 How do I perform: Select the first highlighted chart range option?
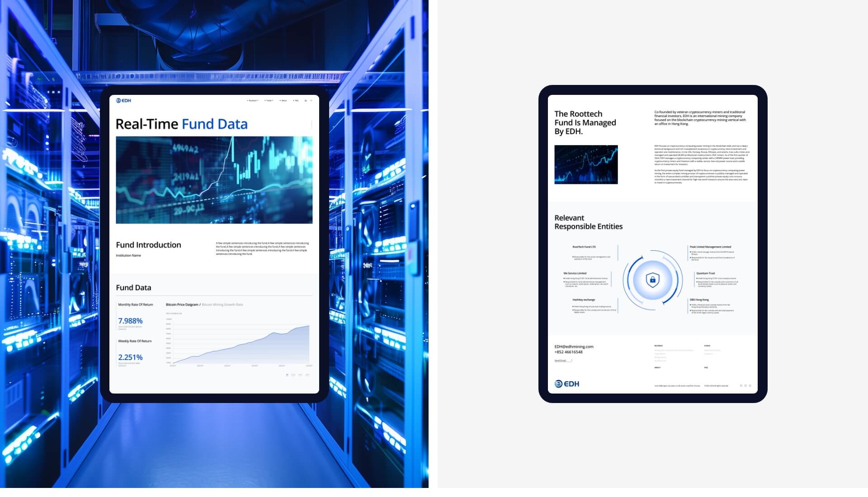click(x=287, y=375)
